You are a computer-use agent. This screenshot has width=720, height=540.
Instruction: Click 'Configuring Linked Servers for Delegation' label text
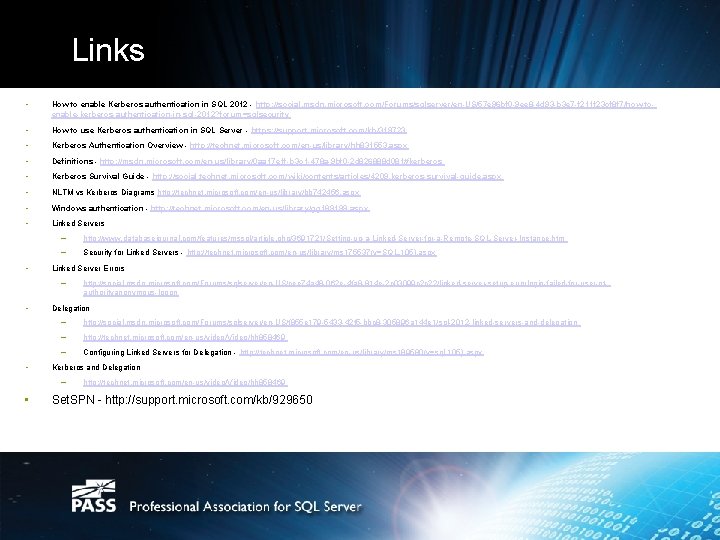point(158,353)
